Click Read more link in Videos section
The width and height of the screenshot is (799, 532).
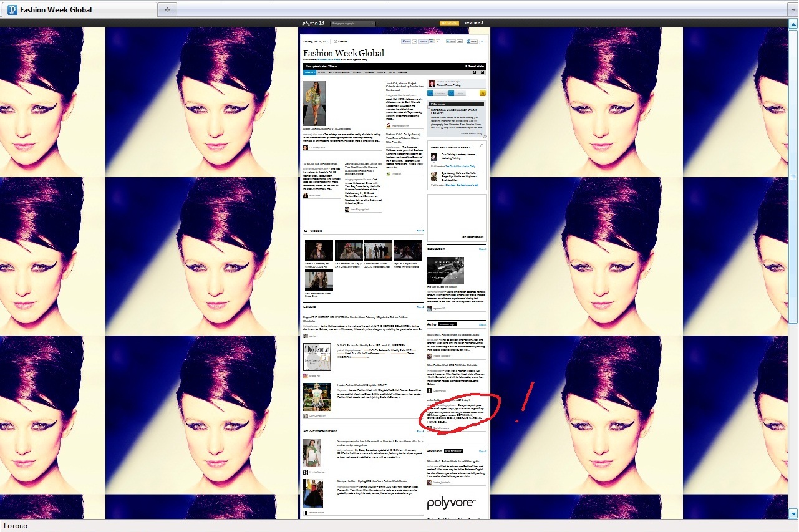coord(420,231)
